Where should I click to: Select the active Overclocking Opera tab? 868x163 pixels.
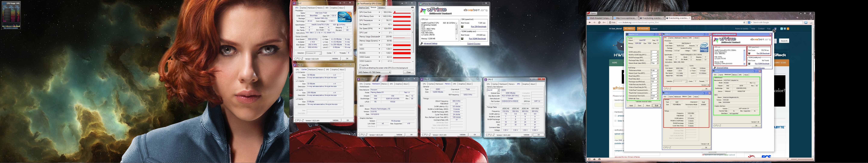pos(678,18)
